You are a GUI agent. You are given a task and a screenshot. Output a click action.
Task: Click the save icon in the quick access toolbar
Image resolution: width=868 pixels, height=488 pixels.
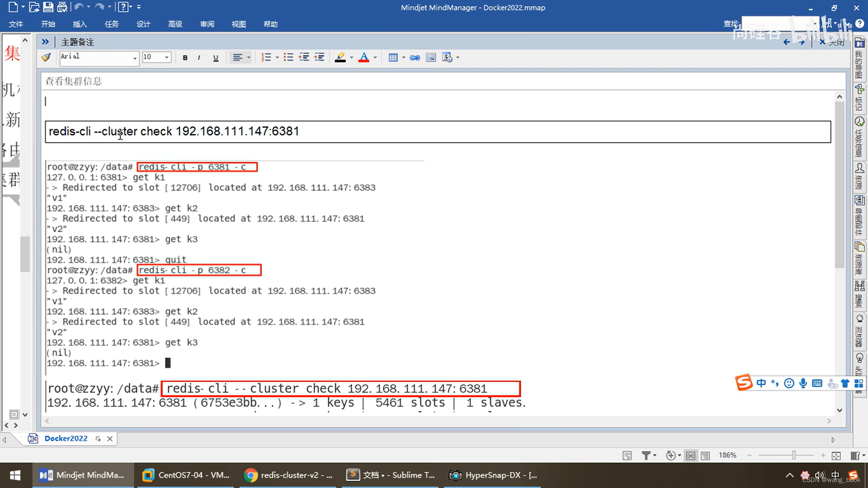tap(48, 7)
